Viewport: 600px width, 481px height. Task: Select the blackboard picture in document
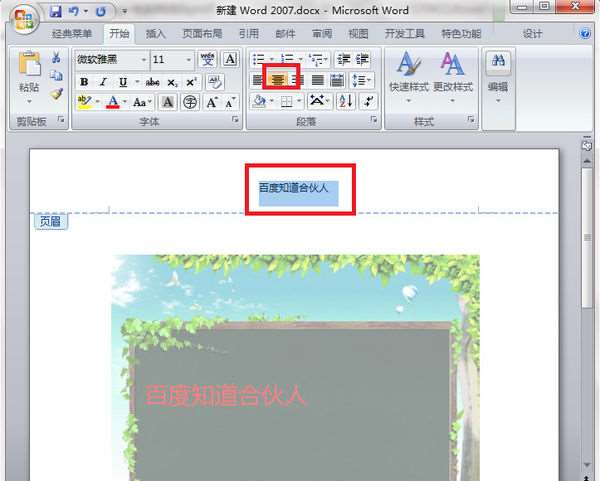[295, 367]
